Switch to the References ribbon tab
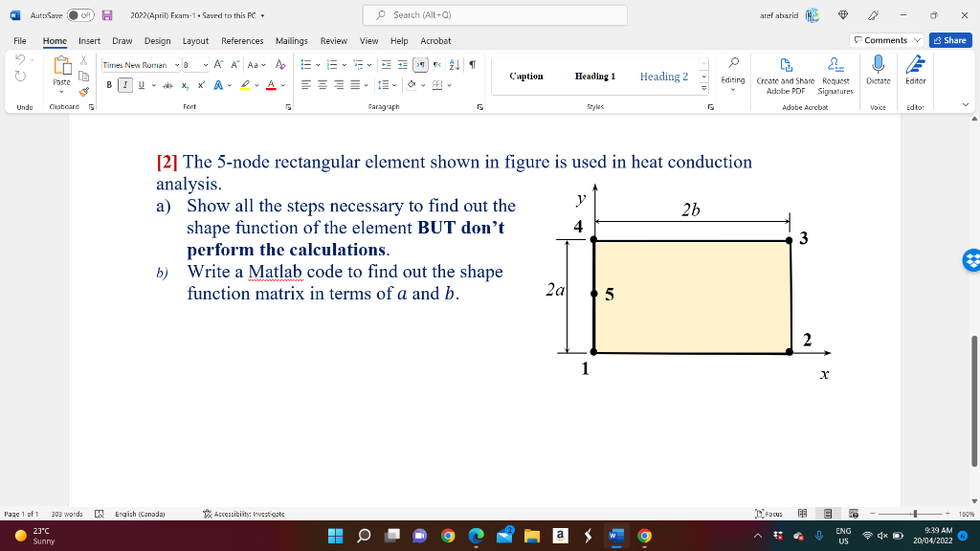This screenshot has width=980, height=551. coord(241,41)
